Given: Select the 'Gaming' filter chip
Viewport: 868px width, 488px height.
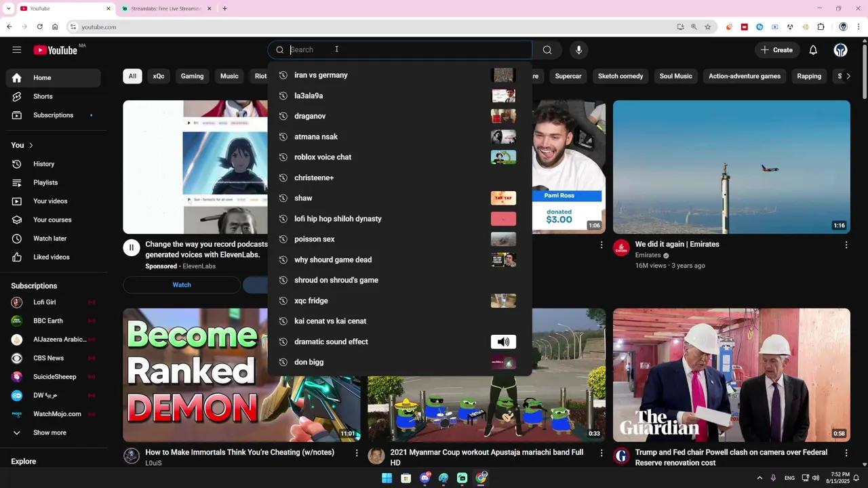Looking at the screenshot, I should click(192, 76).
